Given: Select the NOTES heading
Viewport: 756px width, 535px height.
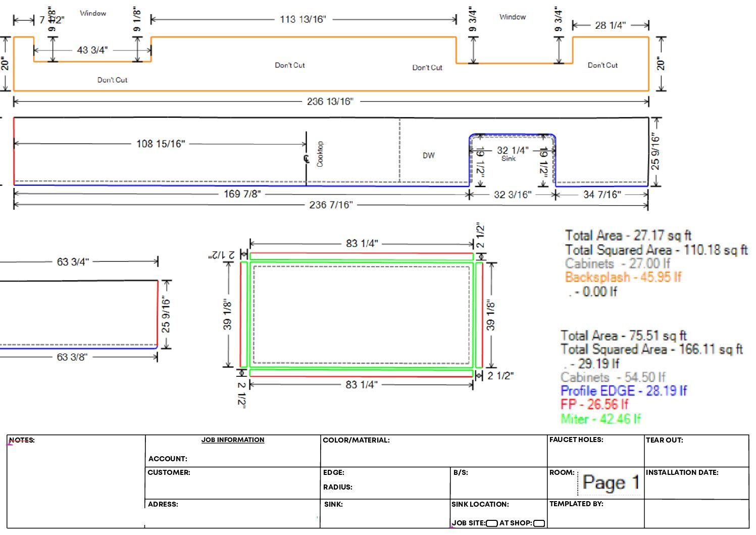Looking at the screenshot, I should 22,440.
